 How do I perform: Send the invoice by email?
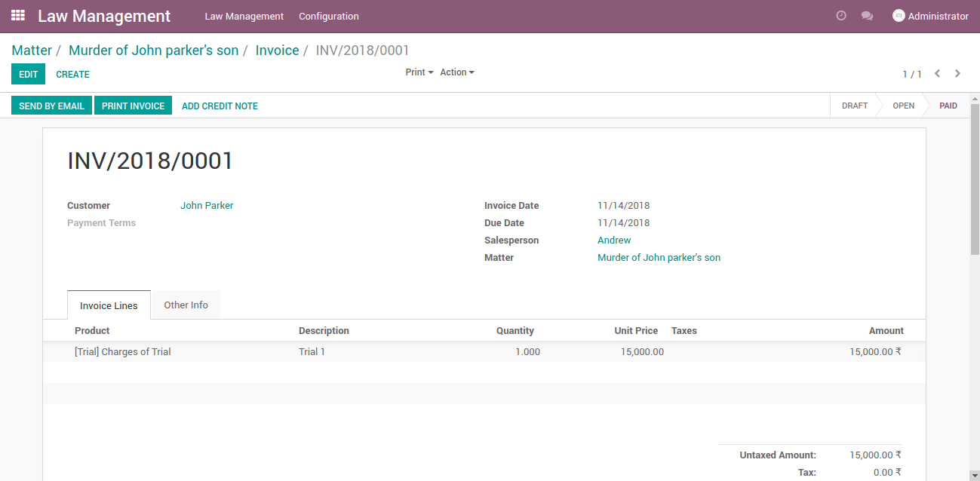(51, 106)
